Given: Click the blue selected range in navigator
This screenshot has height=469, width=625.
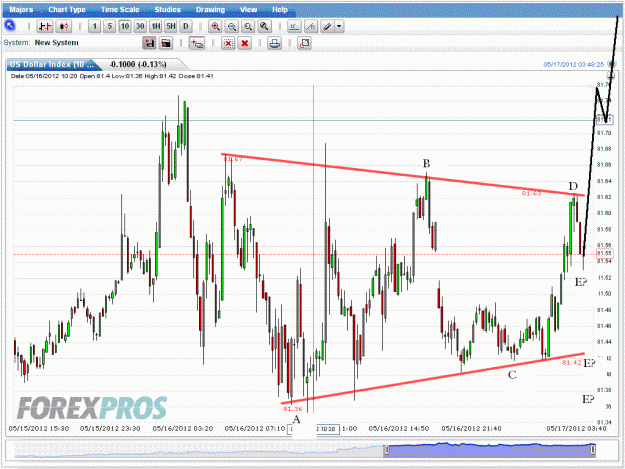Looking at the screenshot, I should pos(489,450).
